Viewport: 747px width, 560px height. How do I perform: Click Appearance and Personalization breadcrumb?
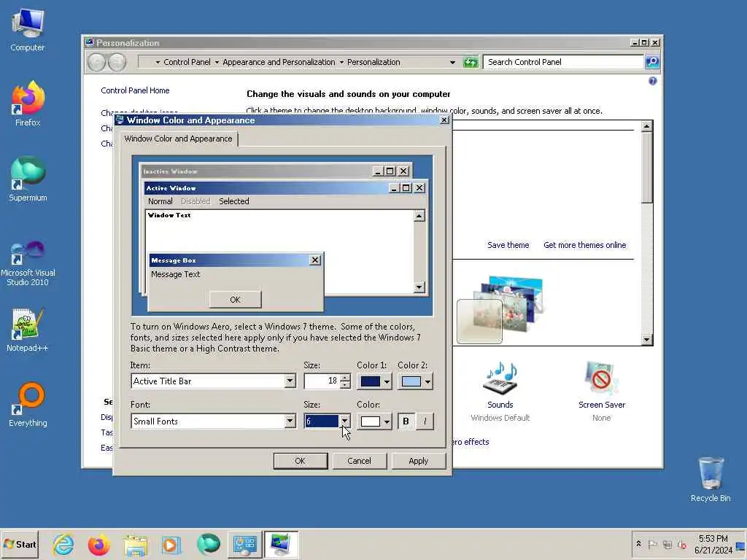click(279, 62)
